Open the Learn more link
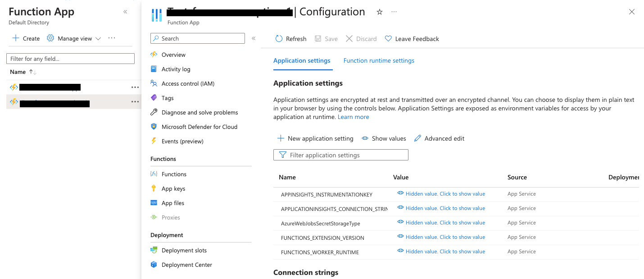 click(x=353, y=117)
